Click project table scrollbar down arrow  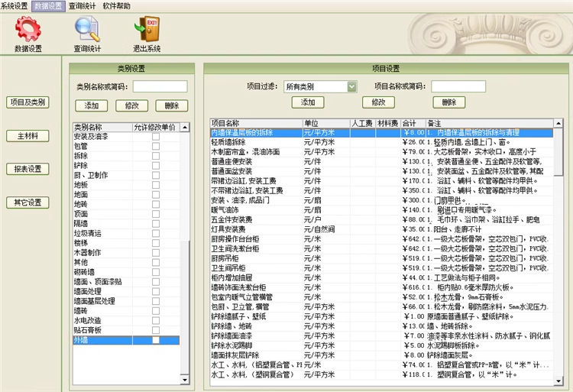coord(558,381)
